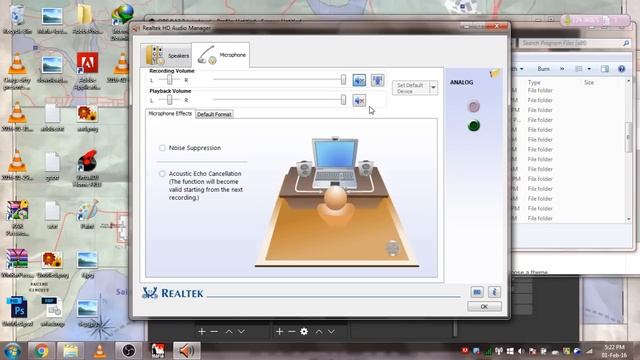Switch to the Speakers tab
Screen dimensions: 640x360
point(167,55)
